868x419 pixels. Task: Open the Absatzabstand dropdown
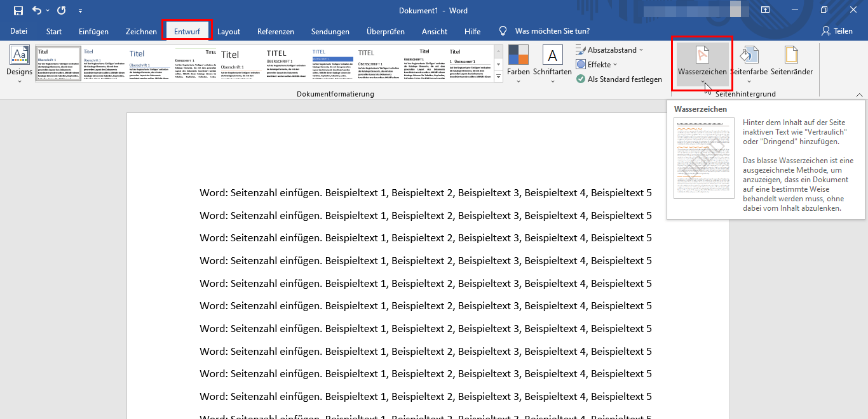point(610,50)
